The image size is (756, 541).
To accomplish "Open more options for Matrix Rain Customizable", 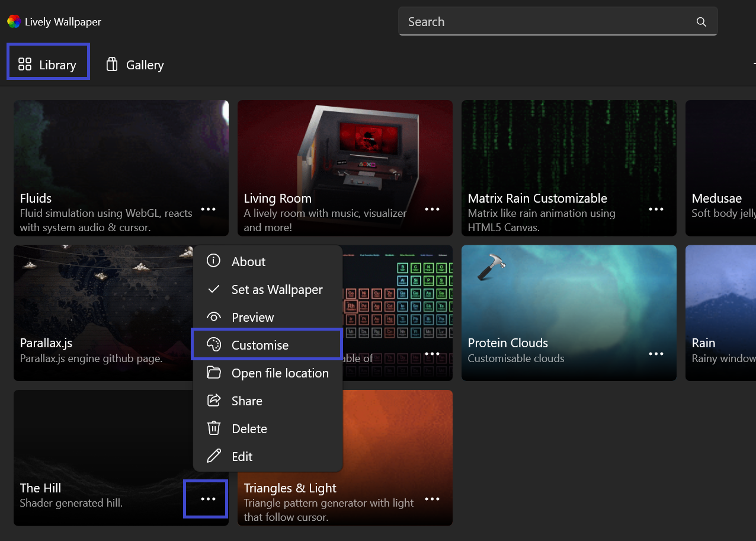I will [x=656, y=209].
